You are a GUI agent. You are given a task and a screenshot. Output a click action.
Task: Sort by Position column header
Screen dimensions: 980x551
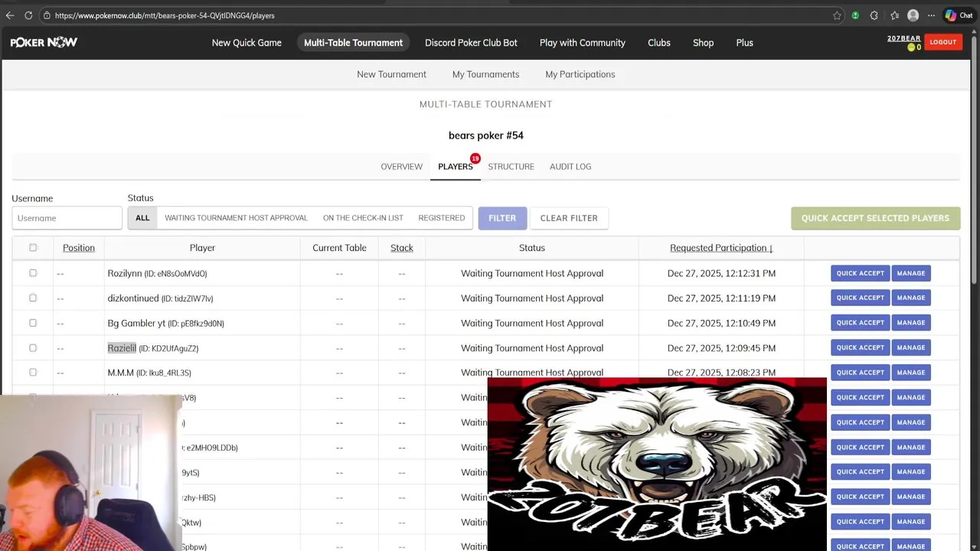tap(79, 248)
